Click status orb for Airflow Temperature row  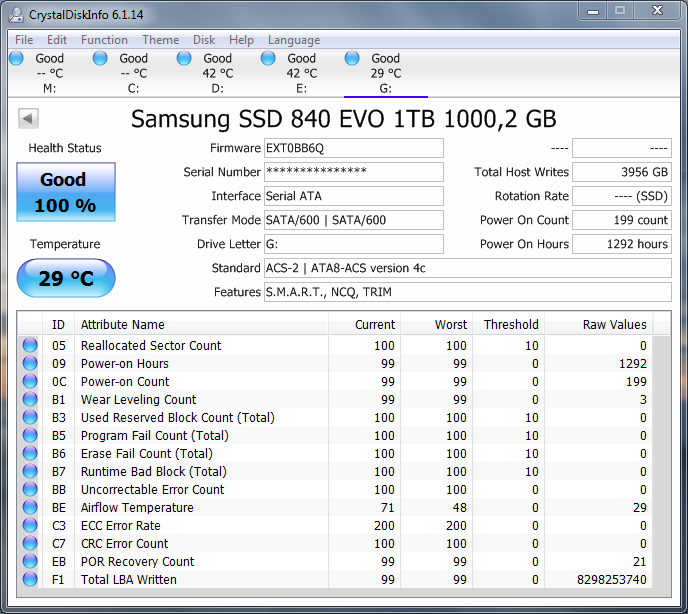pos(30,507)
